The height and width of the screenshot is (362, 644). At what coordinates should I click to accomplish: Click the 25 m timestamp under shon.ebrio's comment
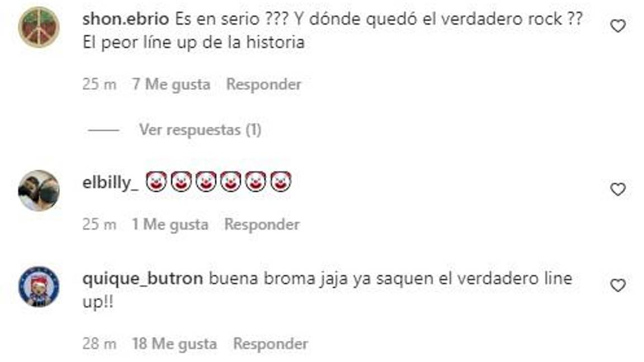tap(100, 84)
